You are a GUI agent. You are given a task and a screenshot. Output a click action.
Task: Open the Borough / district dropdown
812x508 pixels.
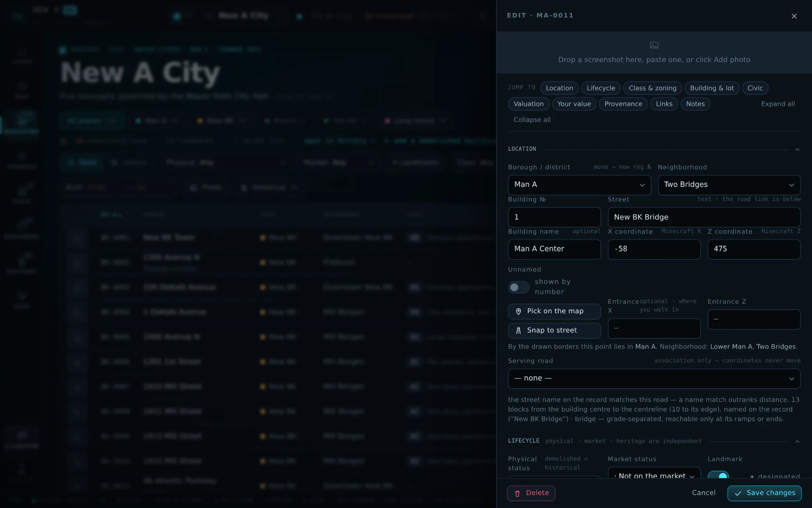[579, 185]
